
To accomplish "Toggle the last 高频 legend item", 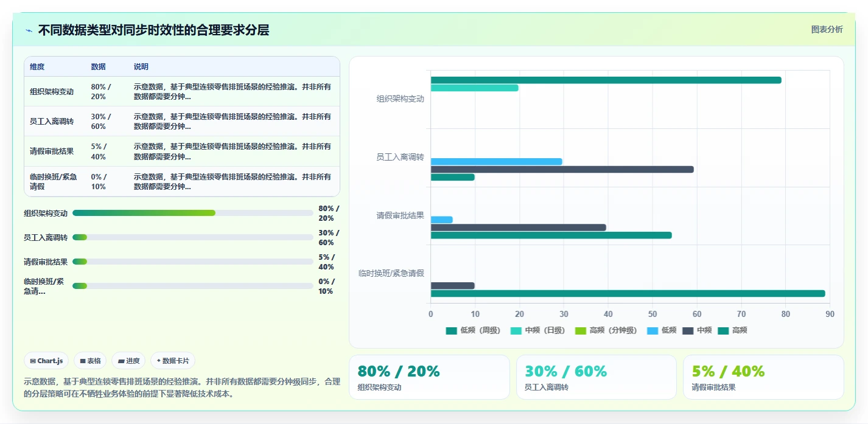I will coord(732,330).
